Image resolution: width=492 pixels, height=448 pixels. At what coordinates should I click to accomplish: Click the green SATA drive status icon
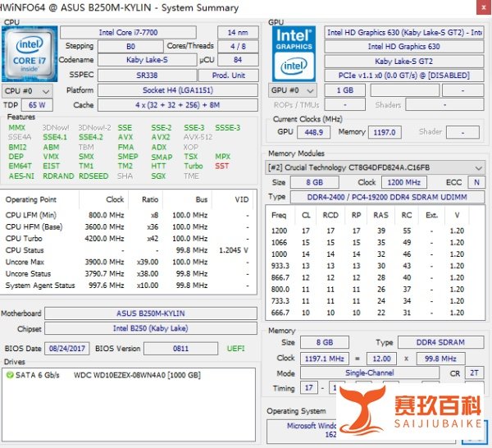coord(10,375)
